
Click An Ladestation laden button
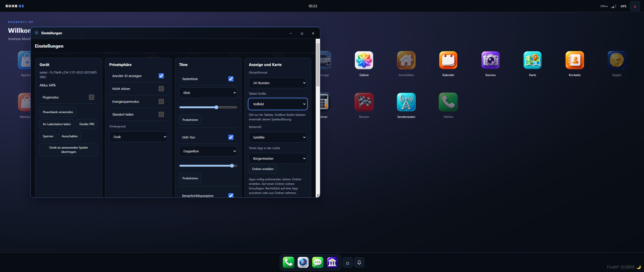(57, 124)
